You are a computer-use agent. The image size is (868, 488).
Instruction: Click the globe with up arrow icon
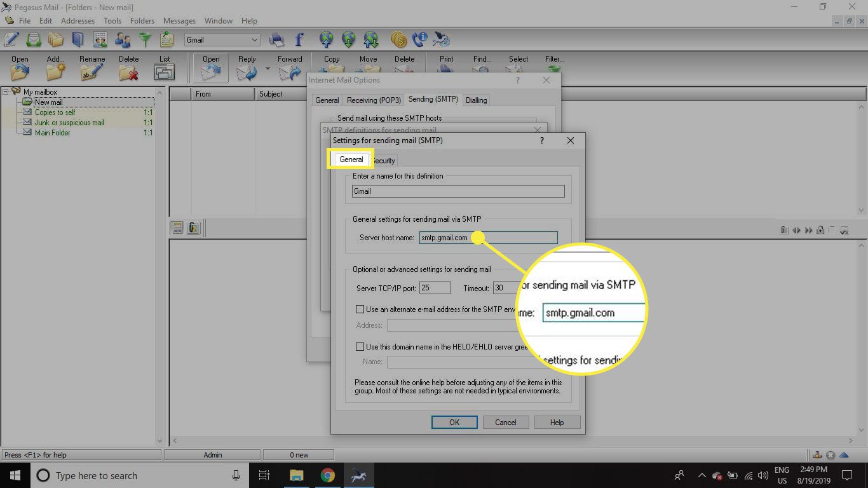[327, 39]
